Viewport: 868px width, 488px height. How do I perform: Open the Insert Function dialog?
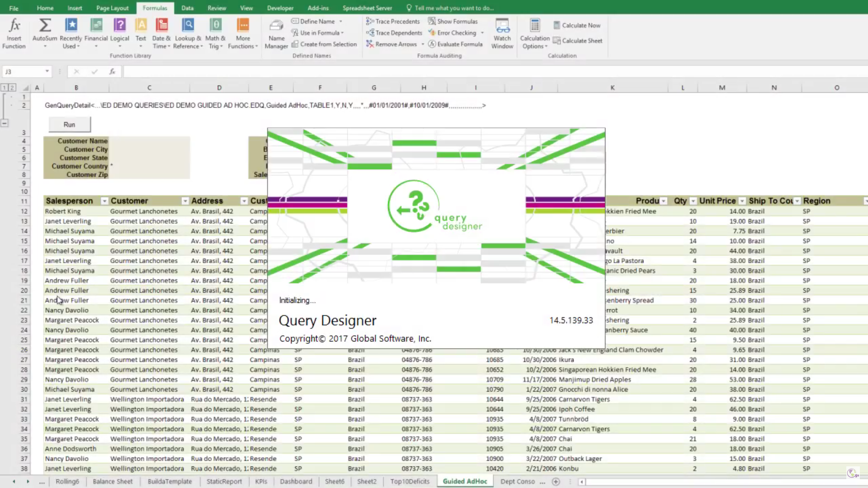coord(14,32)
